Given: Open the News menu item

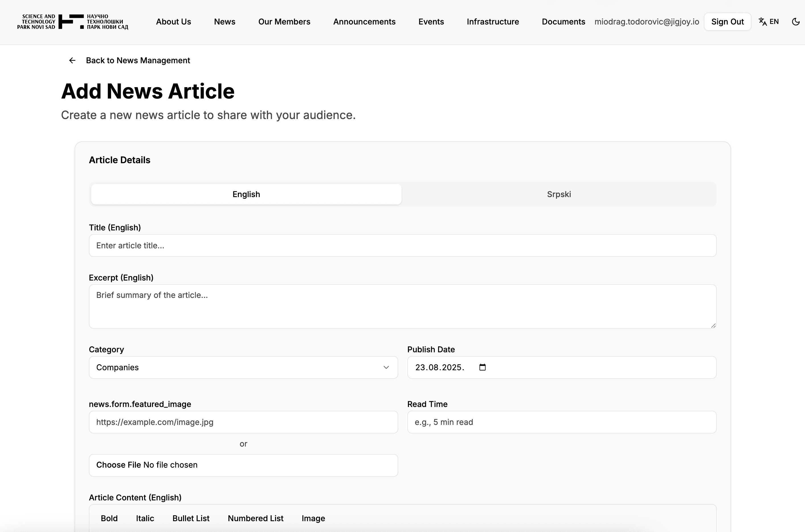Looking at the screenshot, I should point(224,21).
